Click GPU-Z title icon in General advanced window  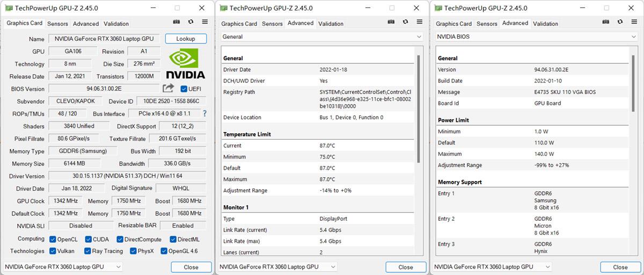point(223,8)
